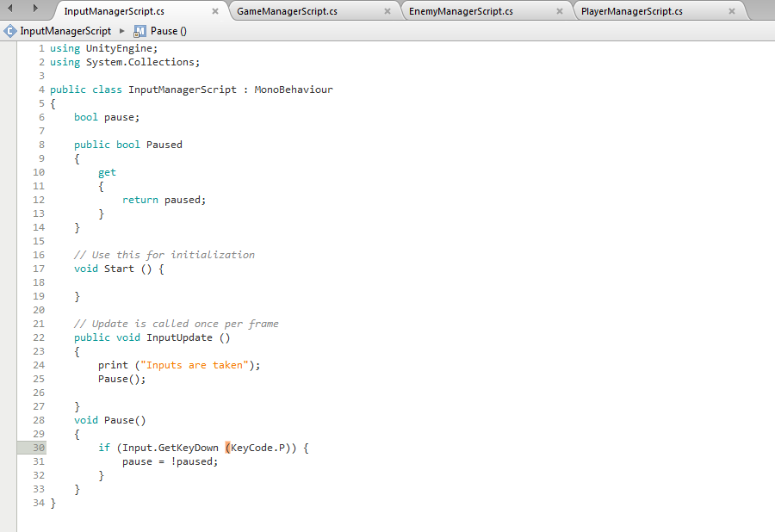Go to next tab with the right arrow
The height and width of the screenshot is (532, 775).
(x=35, y=8)
